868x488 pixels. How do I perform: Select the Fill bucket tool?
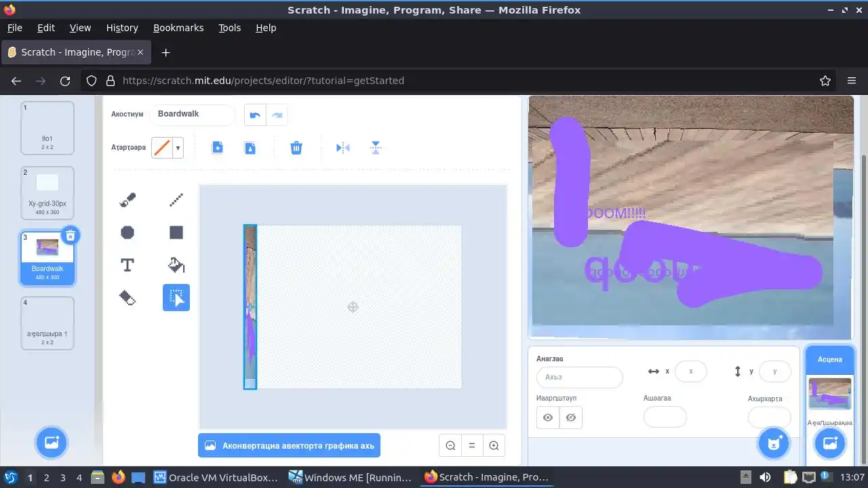(176, 265)
